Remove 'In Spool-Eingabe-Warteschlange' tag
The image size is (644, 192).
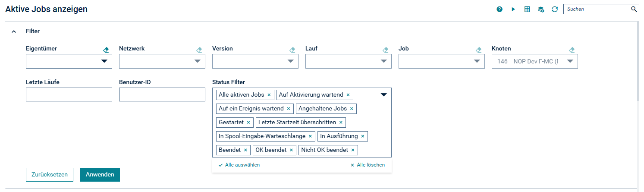click(310, 136)
